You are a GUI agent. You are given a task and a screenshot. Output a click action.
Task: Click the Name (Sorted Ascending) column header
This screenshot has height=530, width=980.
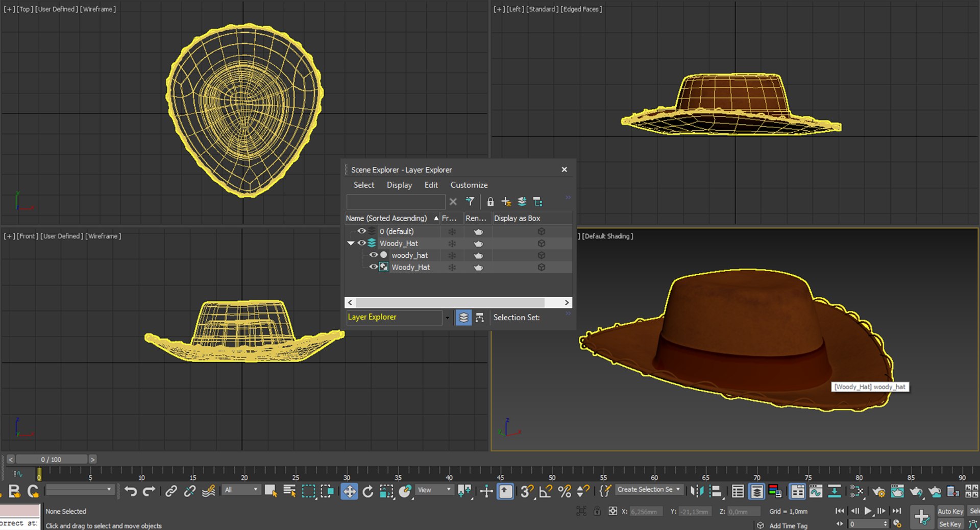[391, 218]
